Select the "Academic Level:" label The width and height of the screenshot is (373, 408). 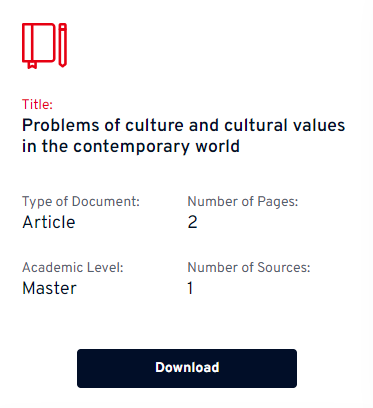(73, 267)
